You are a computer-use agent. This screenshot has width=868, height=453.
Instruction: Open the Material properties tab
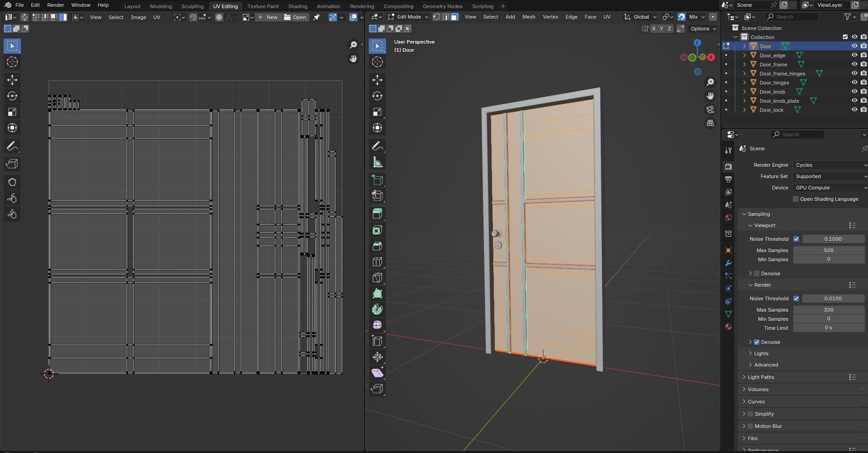[x=728, y=327]
